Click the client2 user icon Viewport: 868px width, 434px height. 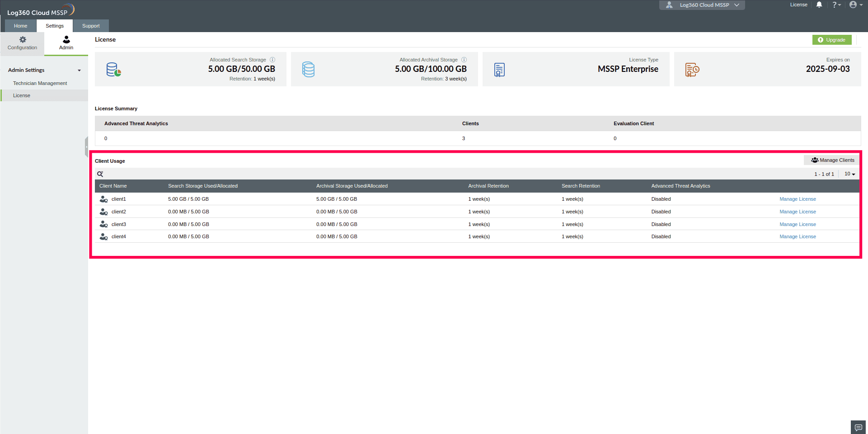tap(103, 212)
